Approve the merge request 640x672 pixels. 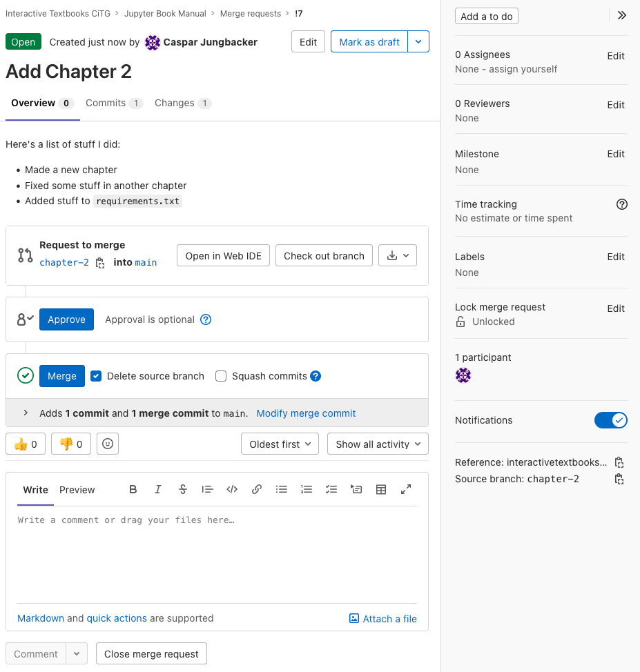point(66,319)
